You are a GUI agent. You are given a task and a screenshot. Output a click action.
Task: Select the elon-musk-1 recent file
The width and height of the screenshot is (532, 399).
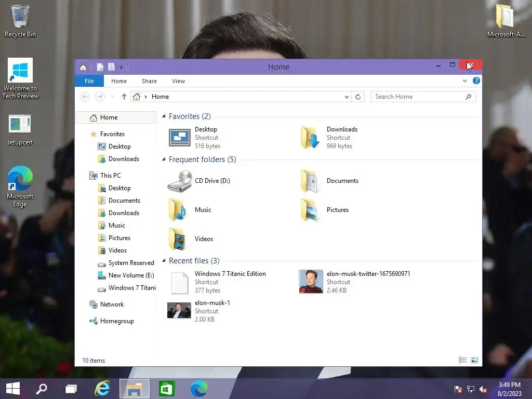198,311
